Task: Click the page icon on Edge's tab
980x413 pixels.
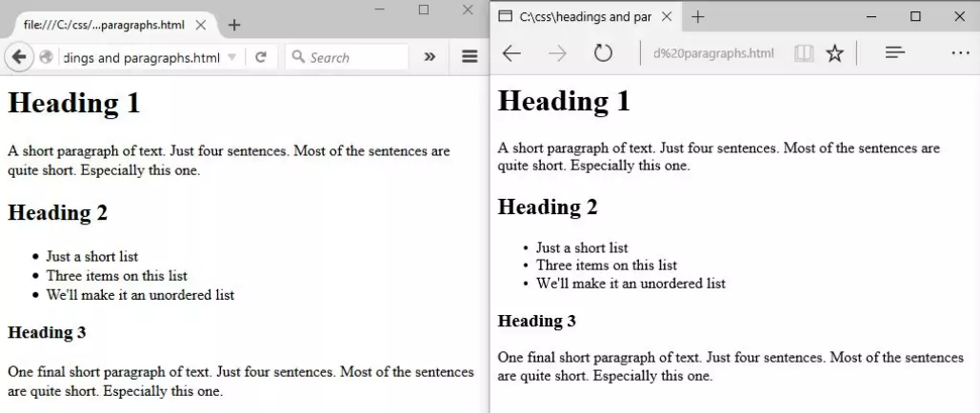Action: (505, 16)
